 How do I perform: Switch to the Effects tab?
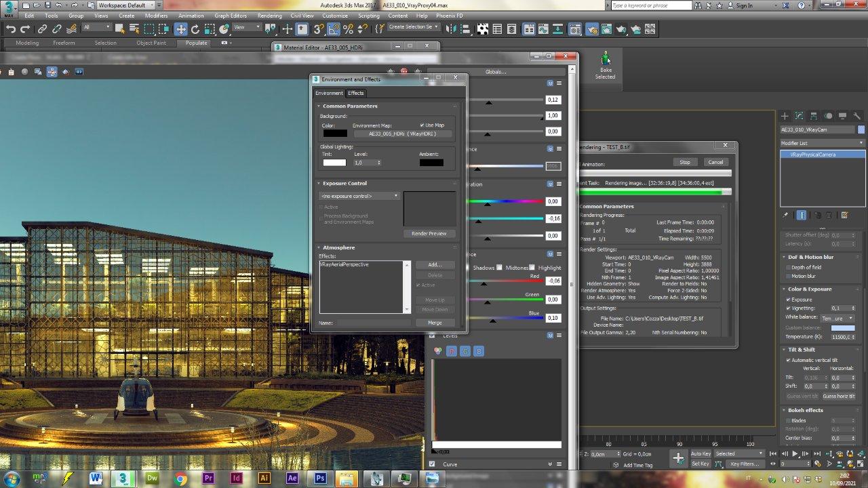pyautogui.click(x=356, y=93)
